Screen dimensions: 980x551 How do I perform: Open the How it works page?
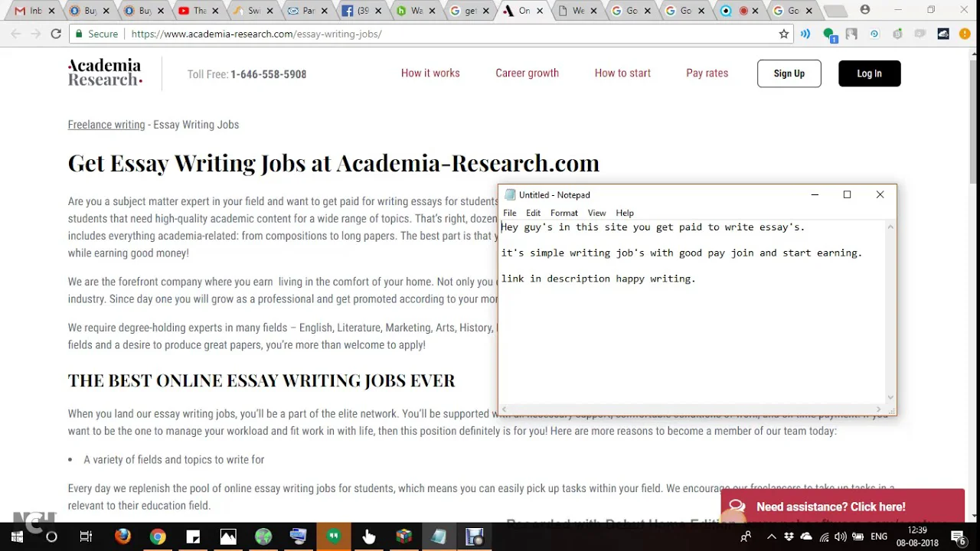click(x=430, y=73)
